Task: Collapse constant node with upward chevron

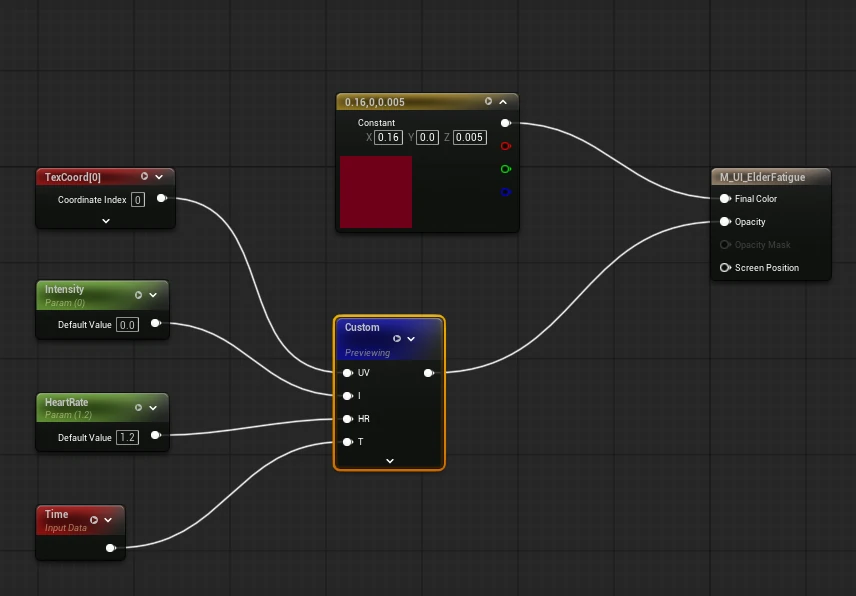Action: point(503,102)
